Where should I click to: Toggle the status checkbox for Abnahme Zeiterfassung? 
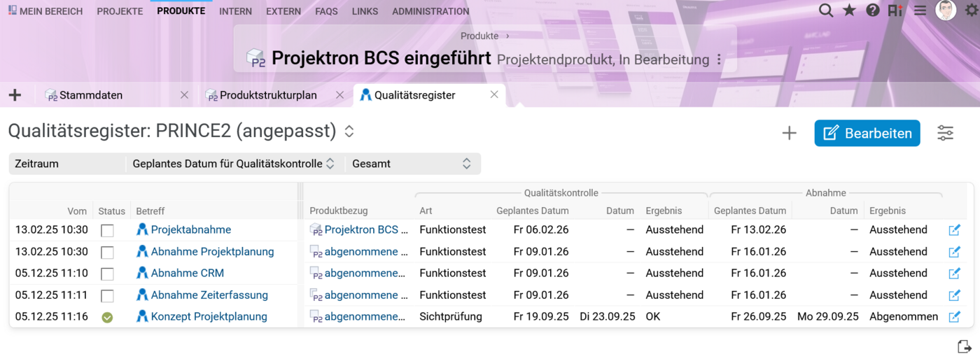[107, 295]
